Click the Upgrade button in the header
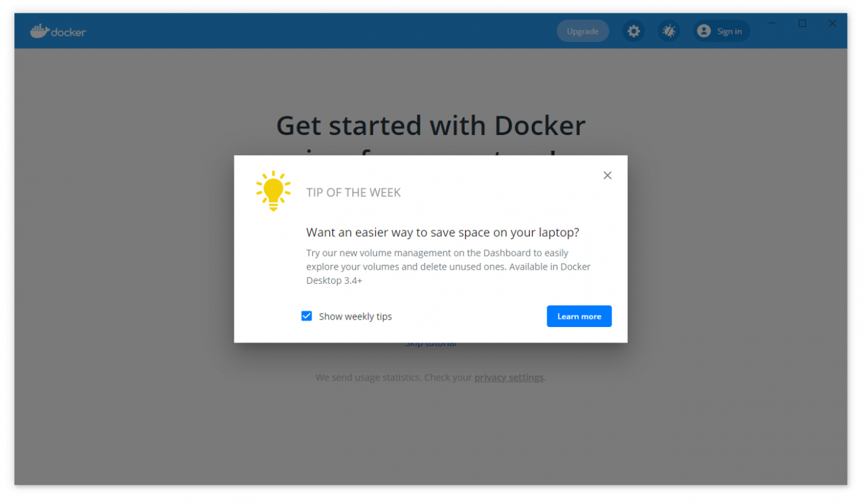 click(583, 30)
